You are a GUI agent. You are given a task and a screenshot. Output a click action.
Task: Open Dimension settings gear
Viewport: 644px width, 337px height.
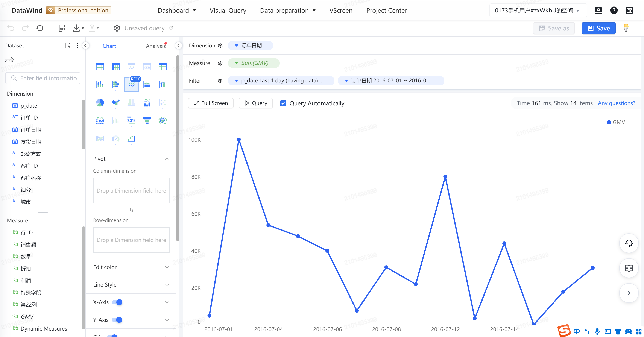220,46
